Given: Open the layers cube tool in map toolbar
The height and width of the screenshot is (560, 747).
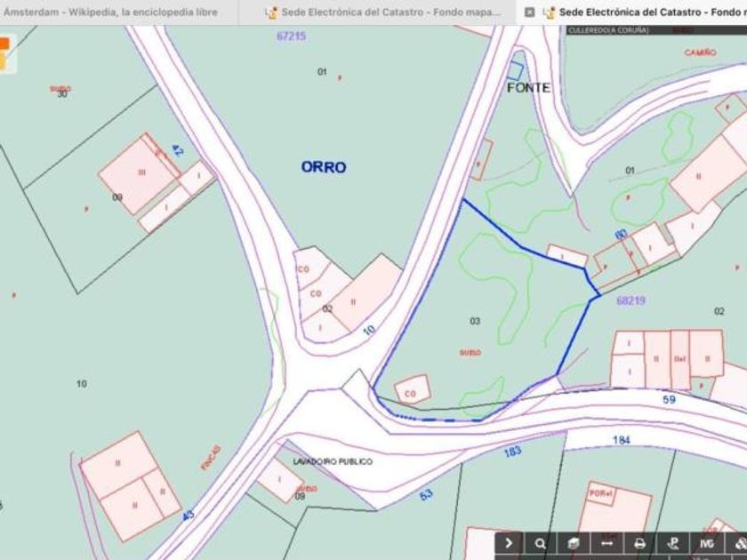Looking at the screenshot, I should (x=574, y=543).
